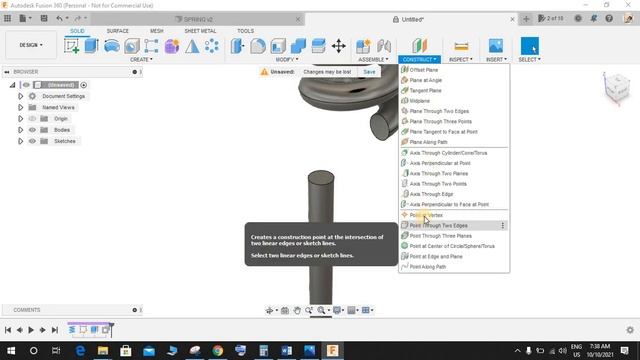Choose Point Through Two Edges

click(x=454, y=225)
